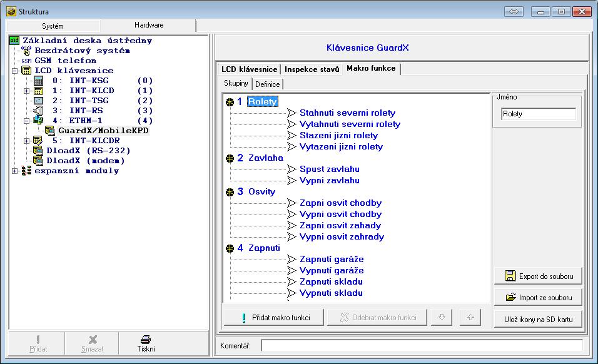This screenshot has height=364, width=598.
Task: Select GuardX/MobileKPD tree entry text
Action: click(x=103, y=131)
